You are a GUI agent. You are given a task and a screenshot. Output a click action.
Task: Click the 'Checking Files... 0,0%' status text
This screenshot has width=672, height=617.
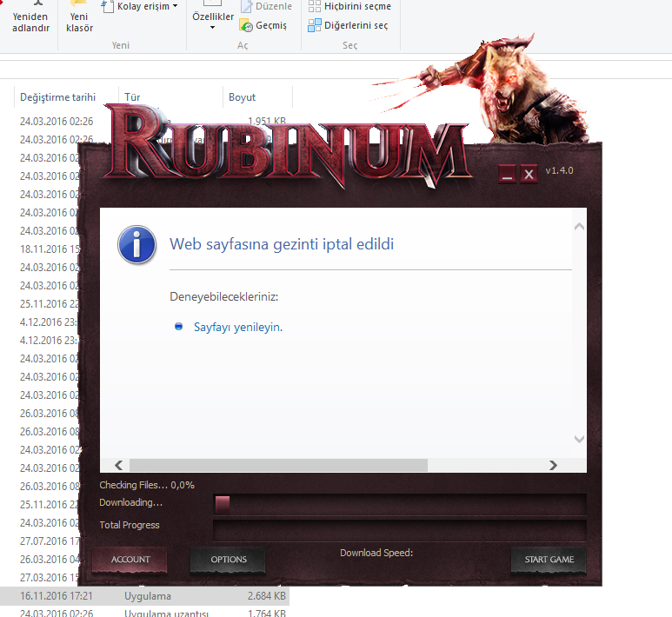coord(147,485)
